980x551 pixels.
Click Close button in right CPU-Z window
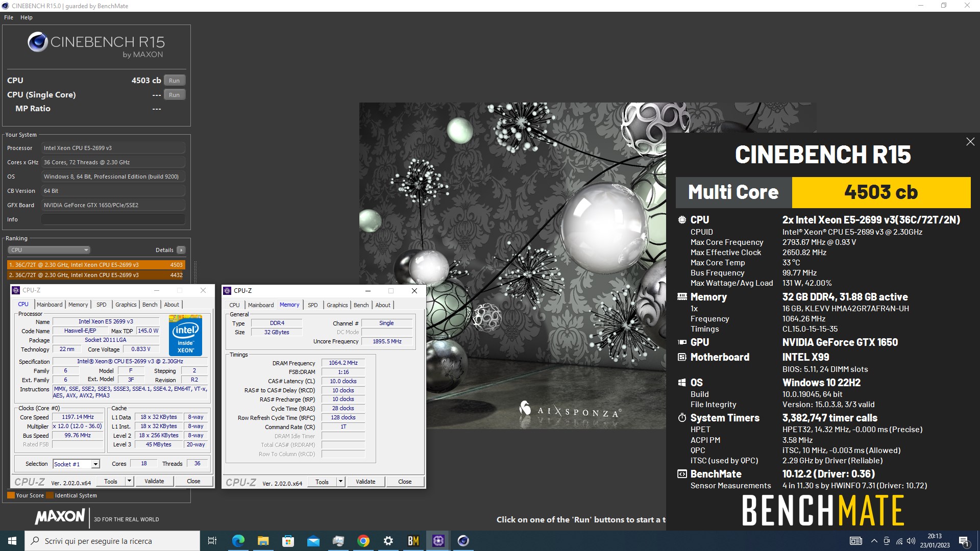coord(405,482)
